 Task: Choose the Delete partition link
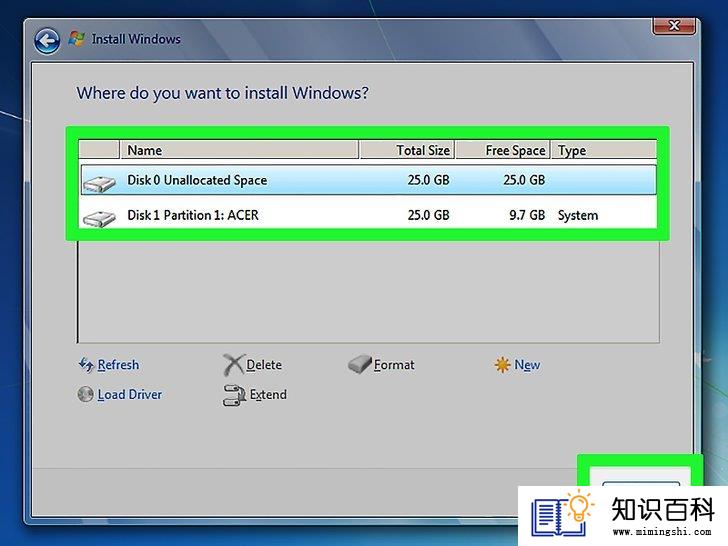tap(264, 365)
